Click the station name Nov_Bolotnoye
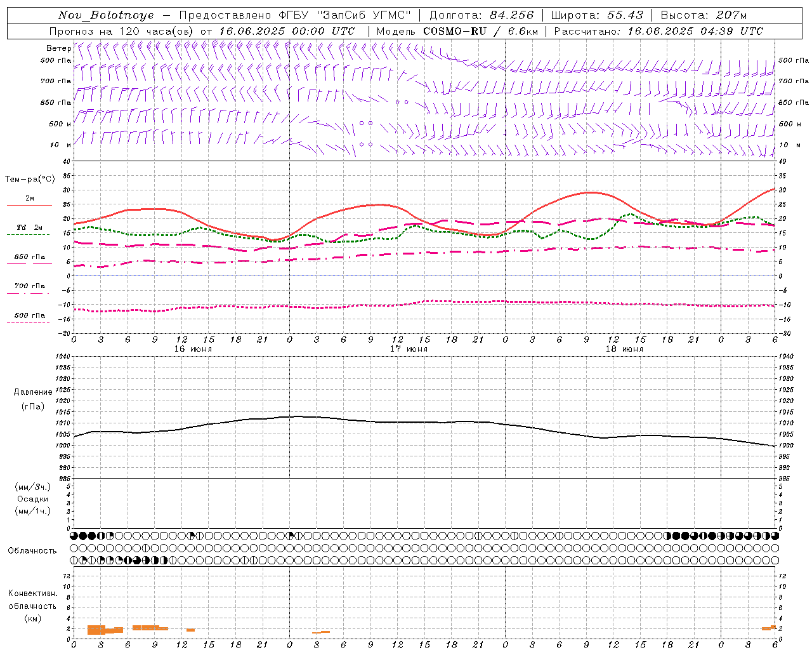812x650 pixels. 106,15
